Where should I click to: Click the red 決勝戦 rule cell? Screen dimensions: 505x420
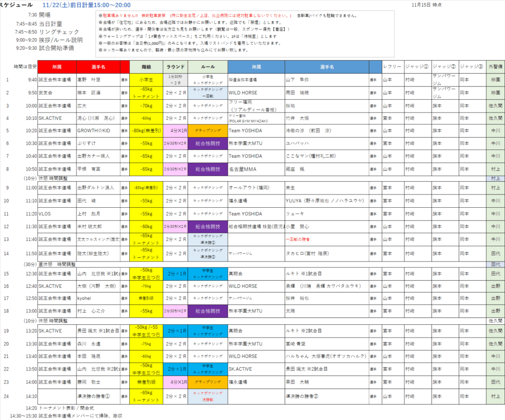point(207,396)
